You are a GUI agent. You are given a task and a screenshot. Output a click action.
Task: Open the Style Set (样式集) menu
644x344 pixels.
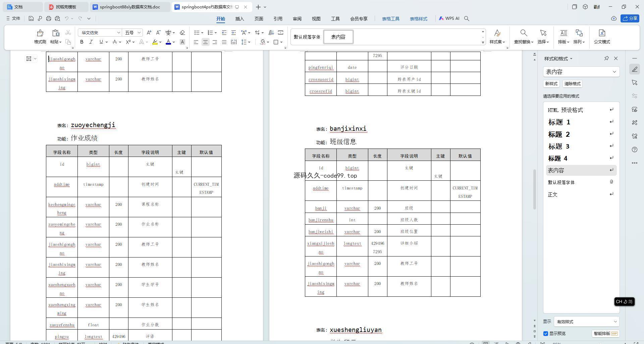(497, 37)
